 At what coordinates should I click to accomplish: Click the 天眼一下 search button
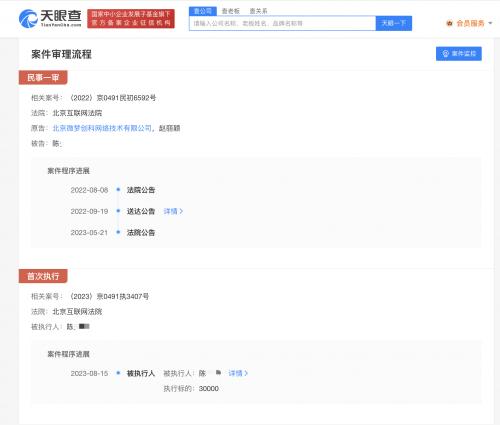[x=394, y=23]
